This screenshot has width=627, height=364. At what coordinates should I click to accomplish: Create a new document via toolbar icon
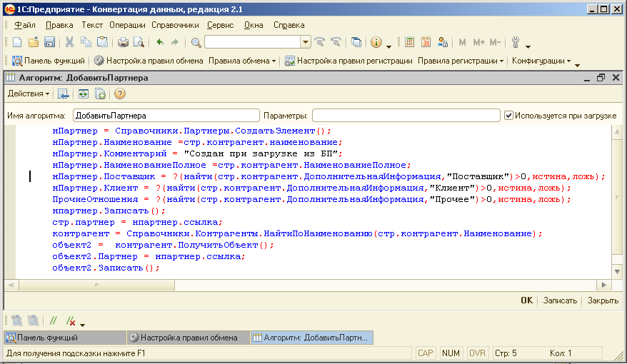coord(17,42)
